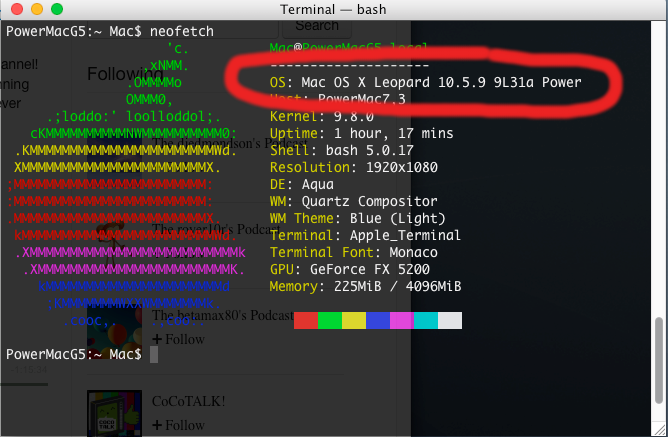Click the 'Resolution: 1920x1080' line
Image resolution: width=668 pixels, height=437 pixels.
354,167
